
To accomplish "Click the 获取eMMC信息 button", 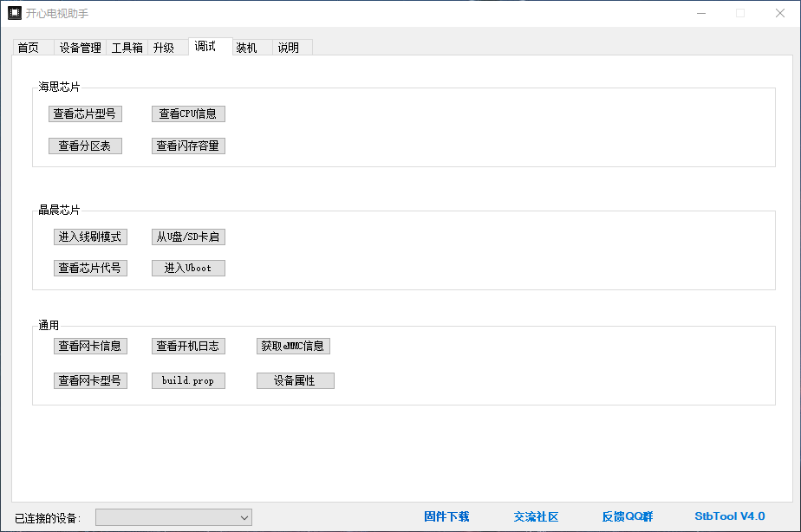I will coord(293,347).
